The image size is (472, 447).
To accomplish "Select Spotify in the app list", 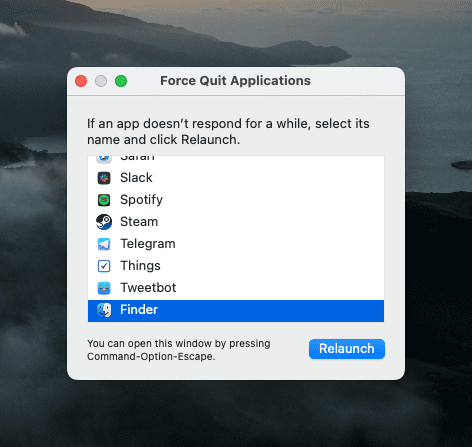I will click(236, 200).
